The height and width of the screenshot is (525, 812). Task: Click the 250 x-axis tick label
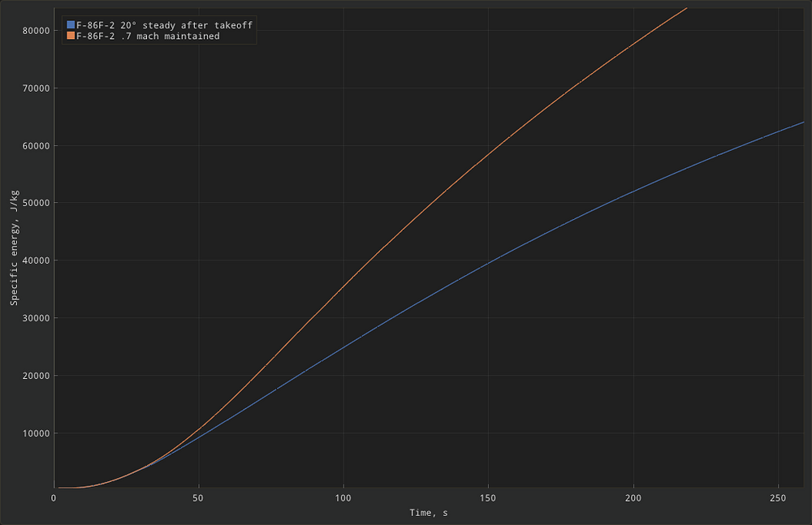click(x=778, y=498)
